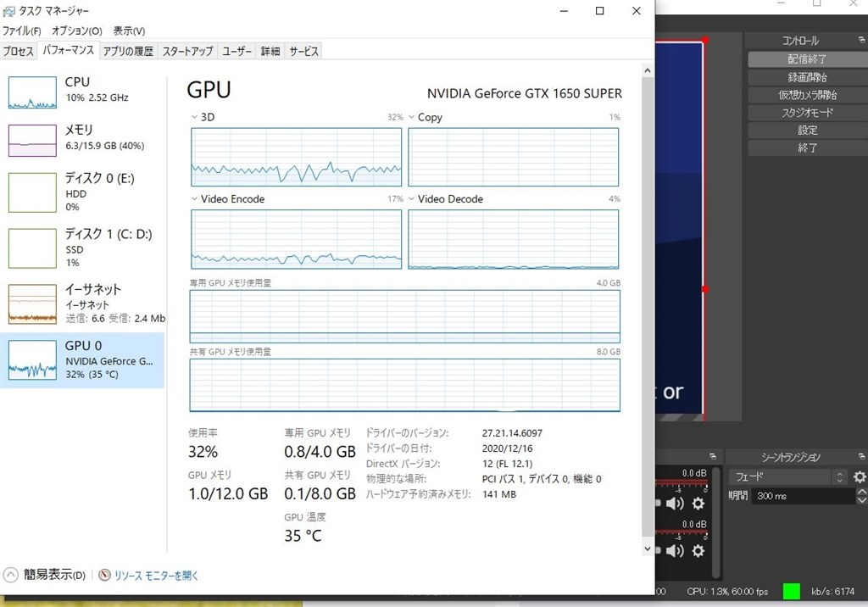Click the 簡易表示(D) collapse icon
868x607 pixels.
click(10, 575)
